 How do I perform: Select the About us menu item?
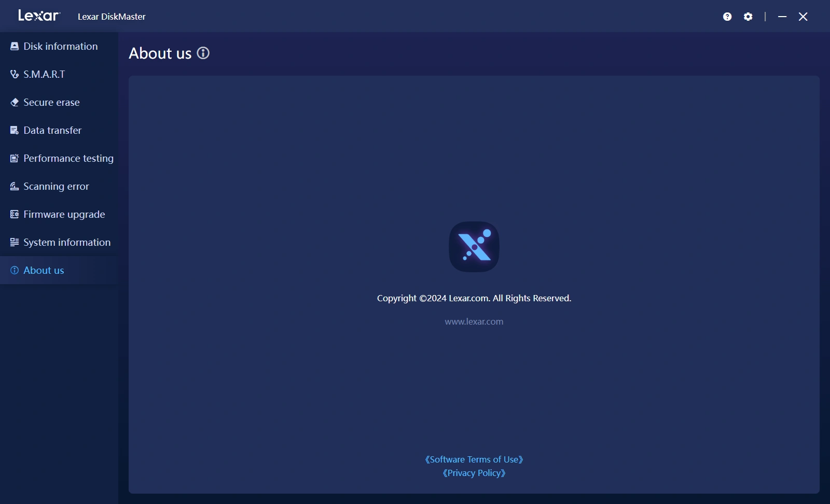pos(59,270)
